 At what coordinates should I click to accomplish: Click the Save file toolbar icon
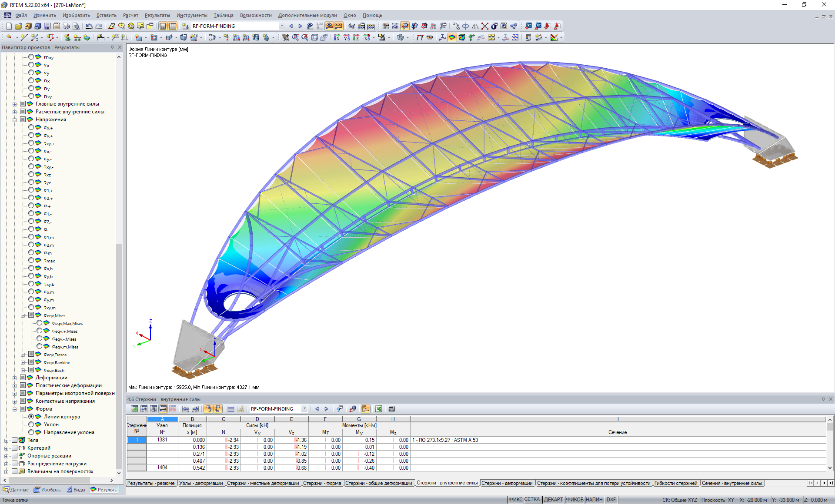[x=47, y=26]
